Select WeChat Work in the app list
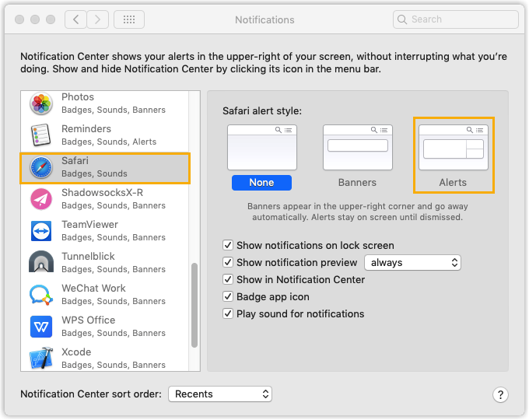 click(104, 295)
